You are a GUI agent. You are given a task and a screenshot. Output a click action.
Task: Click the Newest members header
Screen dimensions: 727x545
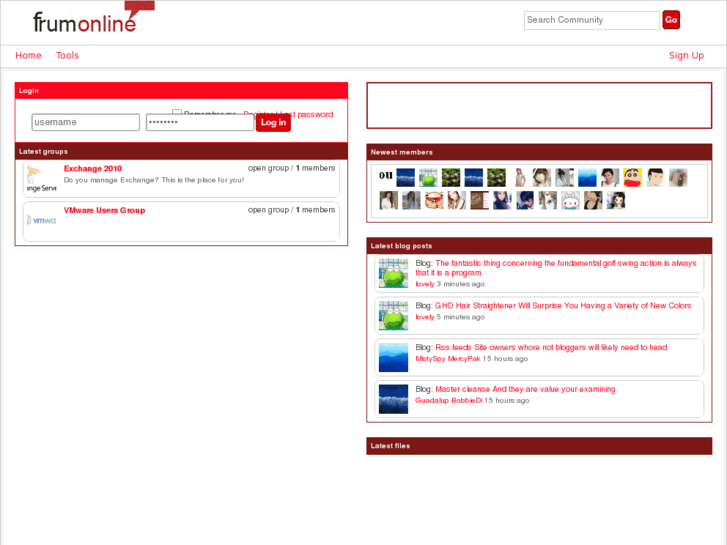539,152
